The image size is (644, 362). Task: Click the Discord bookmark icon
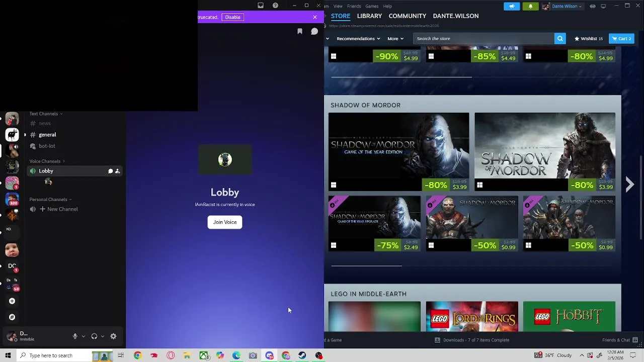pyautogui.click(x=300, y=31)
